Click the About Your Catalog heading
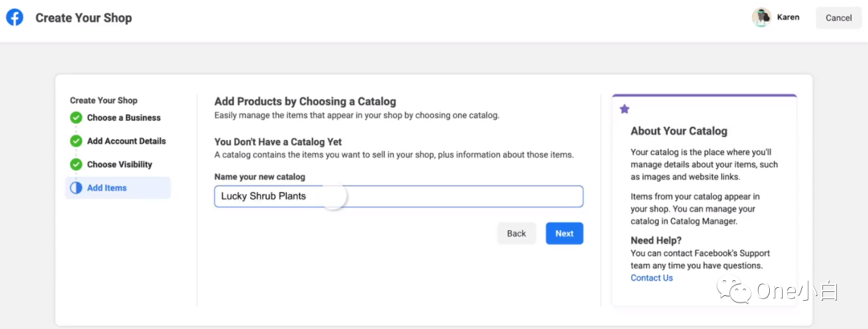 click(678, 131)
